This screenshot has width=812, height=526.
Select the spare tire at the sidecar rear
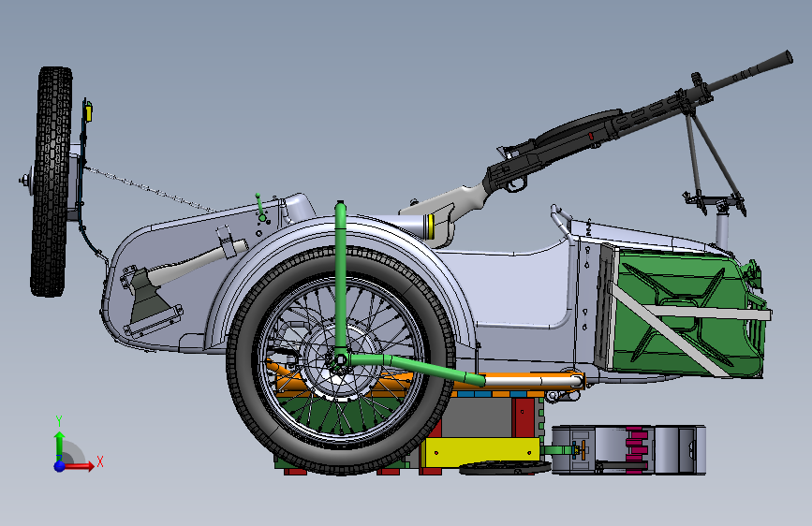click(x=51, y=182)
